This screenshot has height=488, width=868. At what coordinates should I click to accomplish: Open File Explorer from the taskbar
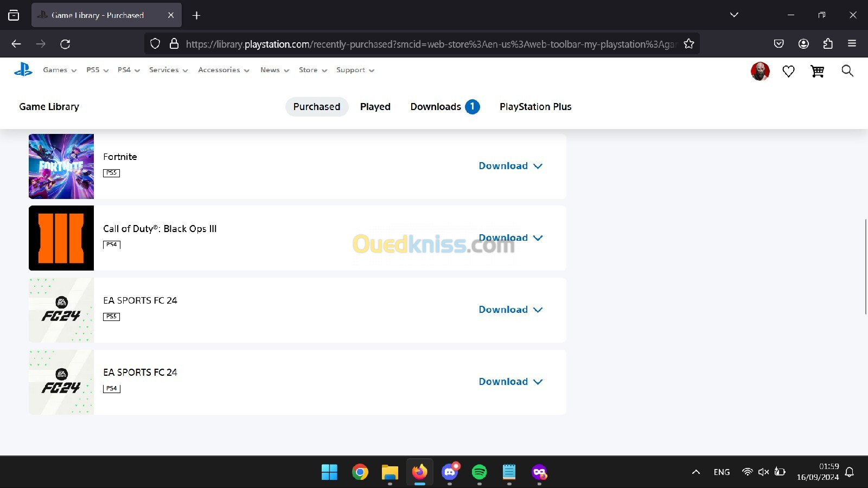[390, 472]
